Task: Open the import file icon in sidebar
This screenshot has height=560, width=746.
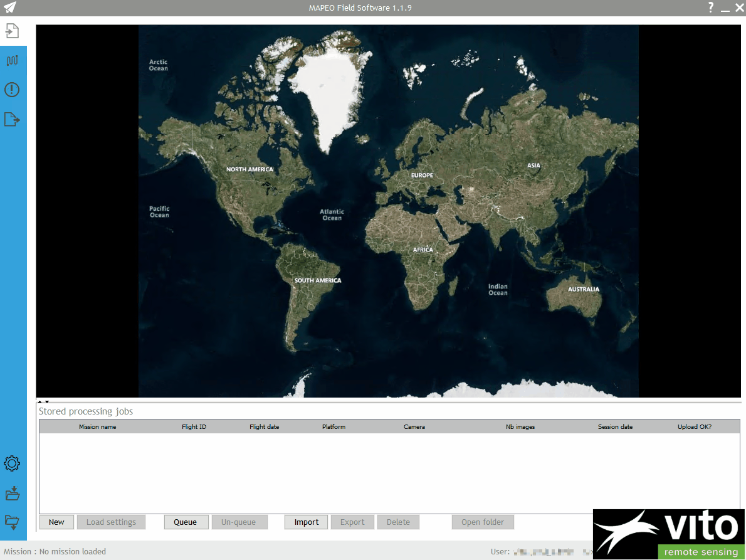Action: click(13, 30)
